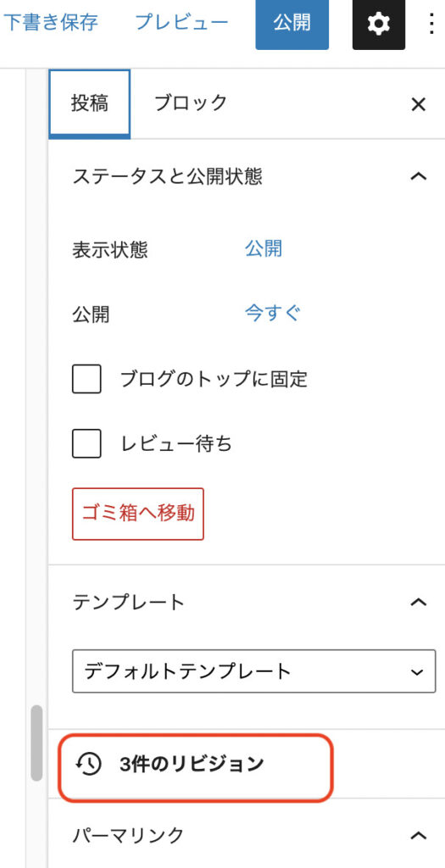445x868 pixels.
Task: Switch to the 投稿 tab
Action: (x=90, y=103)
